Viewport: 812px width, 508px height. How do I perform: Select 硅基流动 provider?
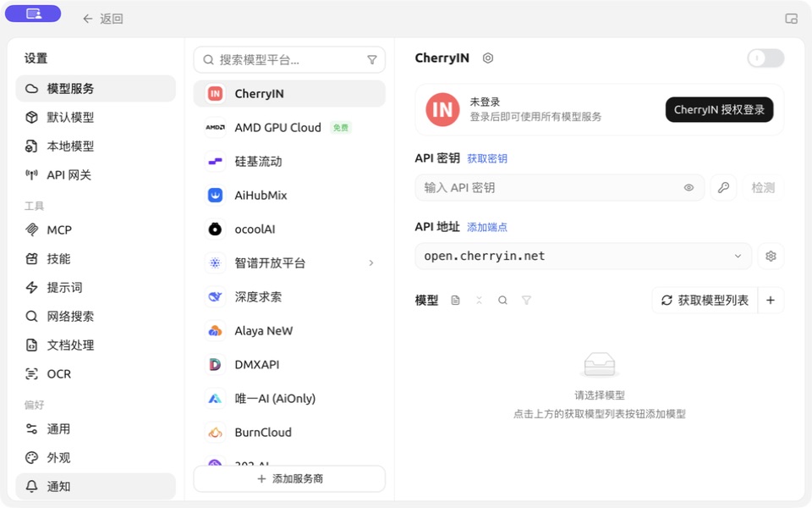289,161
